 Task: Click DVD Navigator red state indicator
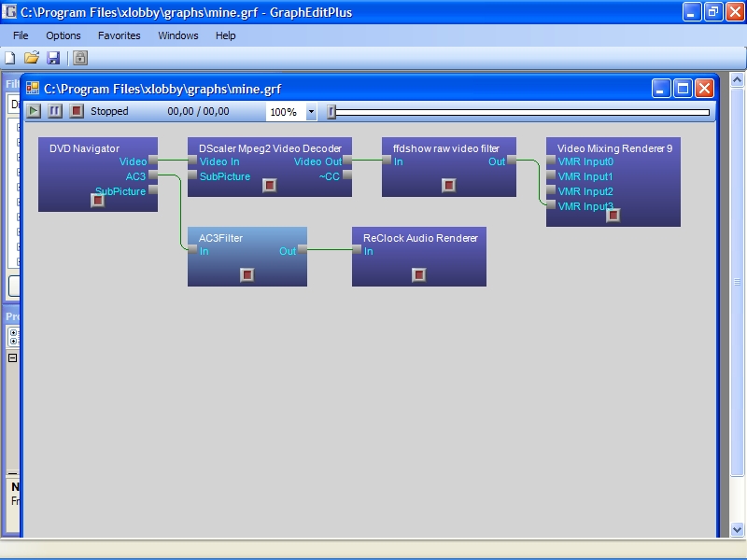coord(98,201)
